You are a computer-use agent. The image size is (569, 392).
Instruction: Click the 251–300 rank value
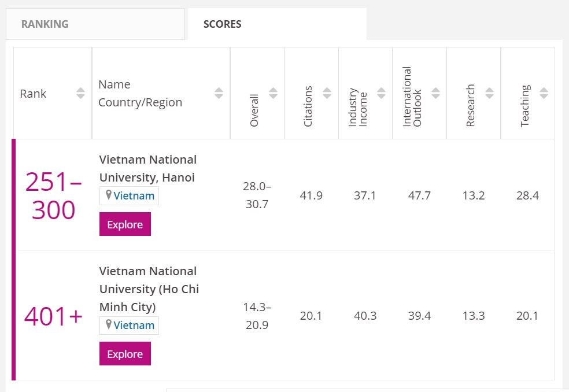pyautogui.click(x=53, y=197)
